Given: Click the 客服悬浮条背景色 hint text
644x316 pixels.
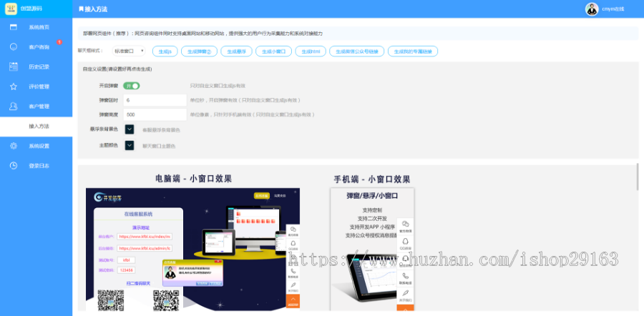Looking at the screenshot, I should (x=161, y=130).
